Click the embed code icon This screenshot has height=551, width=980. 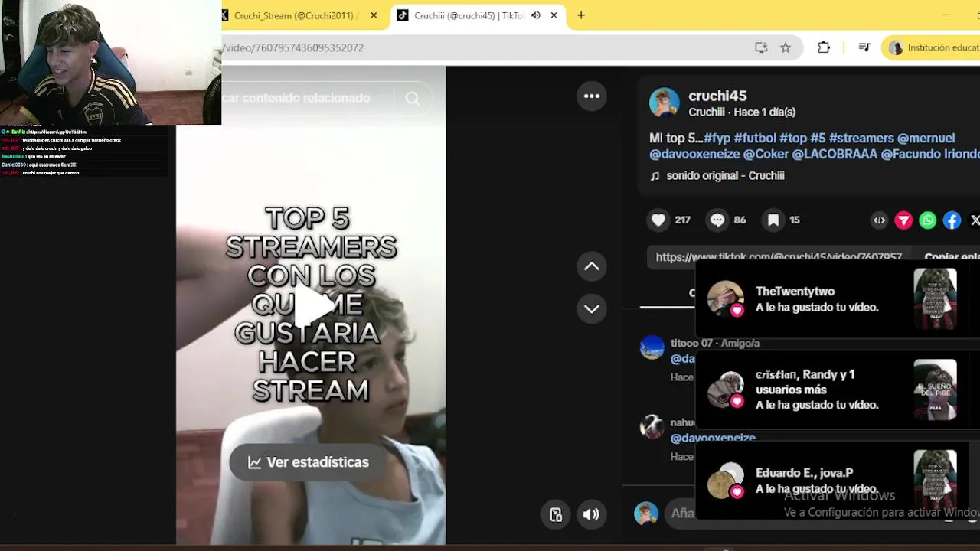pos(880,220)
